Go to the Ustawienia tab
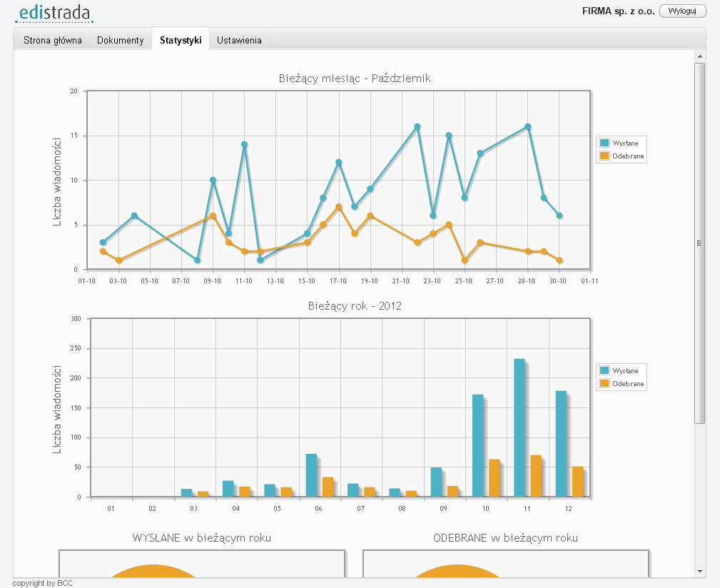 click(239, 40)
